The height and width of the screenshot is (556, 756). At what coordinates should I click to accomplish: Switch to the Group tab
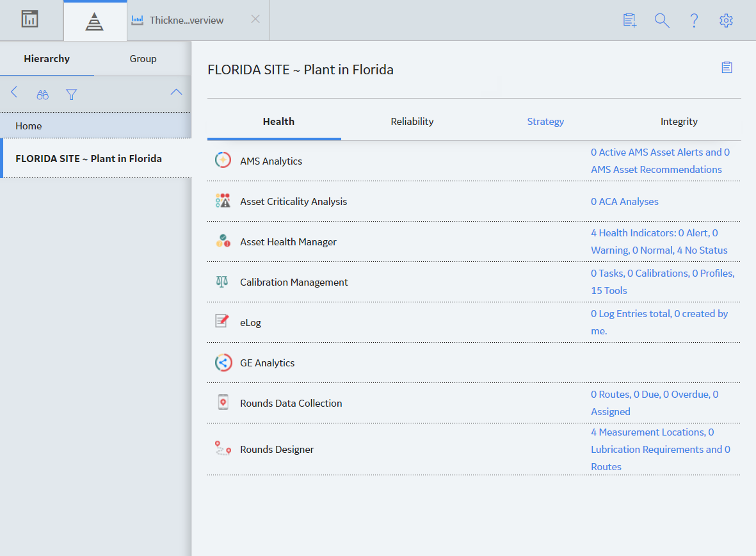(x=143, y=58)
